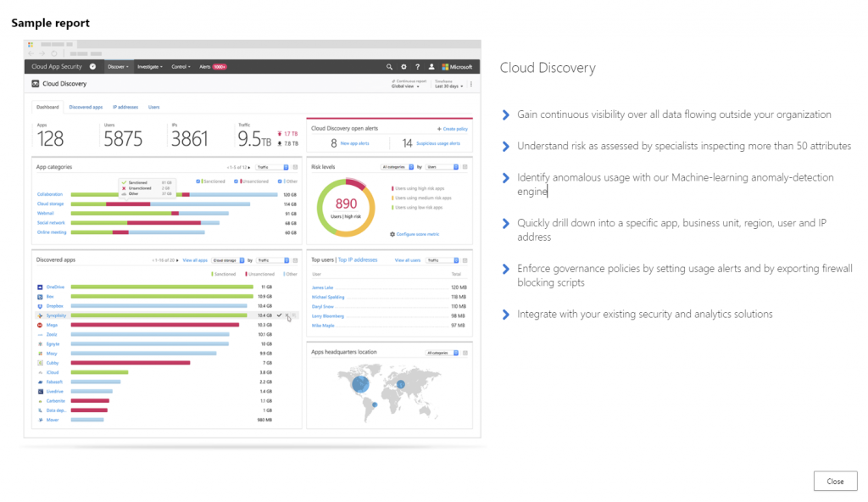This screenshot has height=502, width=868.
Task: Click the large North America bubble on map
Action: [360, 383]
